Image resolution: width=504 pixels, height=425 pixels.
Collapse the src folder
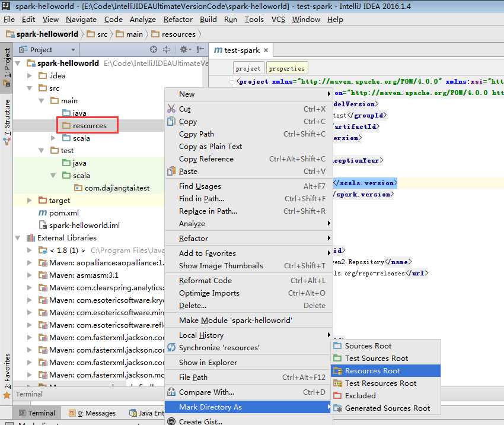tap(30, 88)
